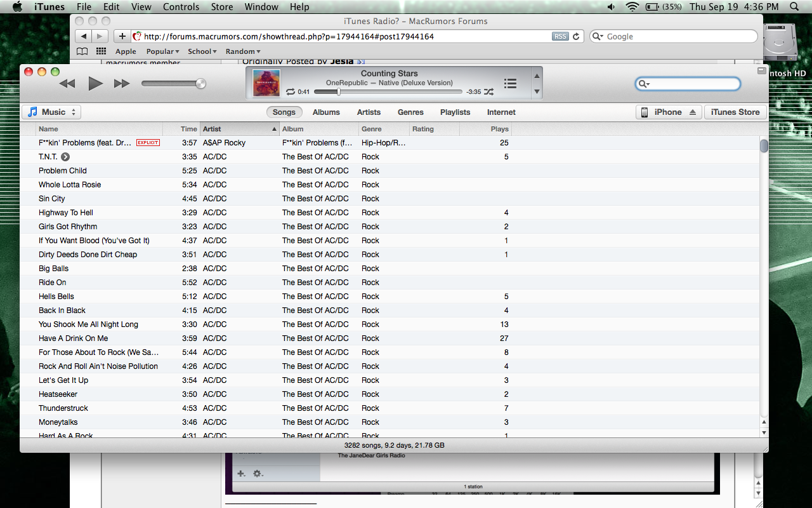Click the Safari add bookmark plus button
This screenshot has height=508, width=812.
pyautogui.click(x=122, y=36)
